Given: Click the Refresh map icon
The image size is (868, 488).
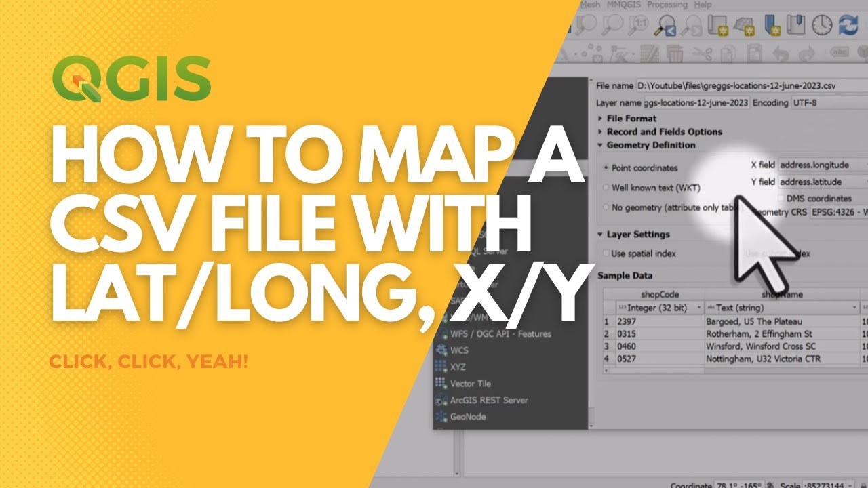Looking at the screenshot, I should click(848, 26).
